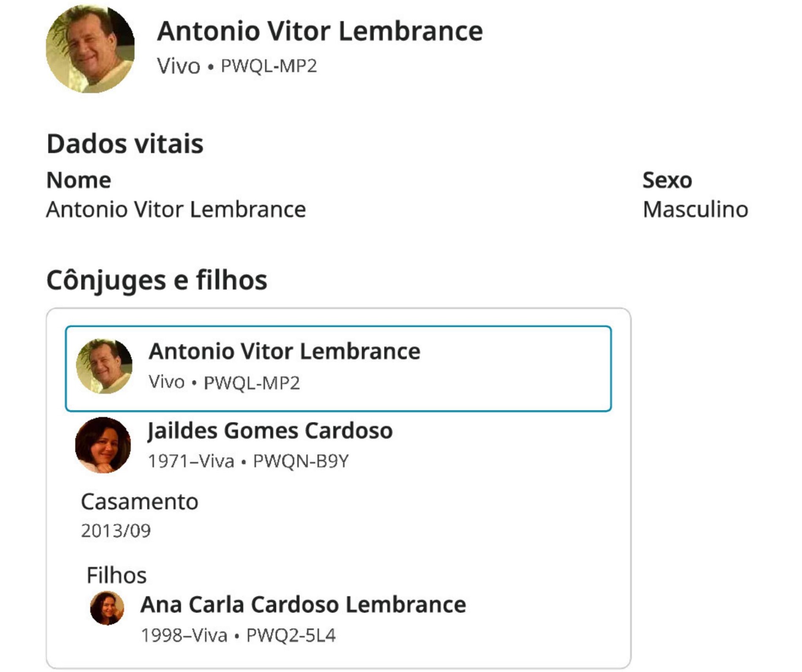Open Antonio Vitor Lembrance from the family card
The width and height of the screenshot is (802, 672).
point(284,351)
